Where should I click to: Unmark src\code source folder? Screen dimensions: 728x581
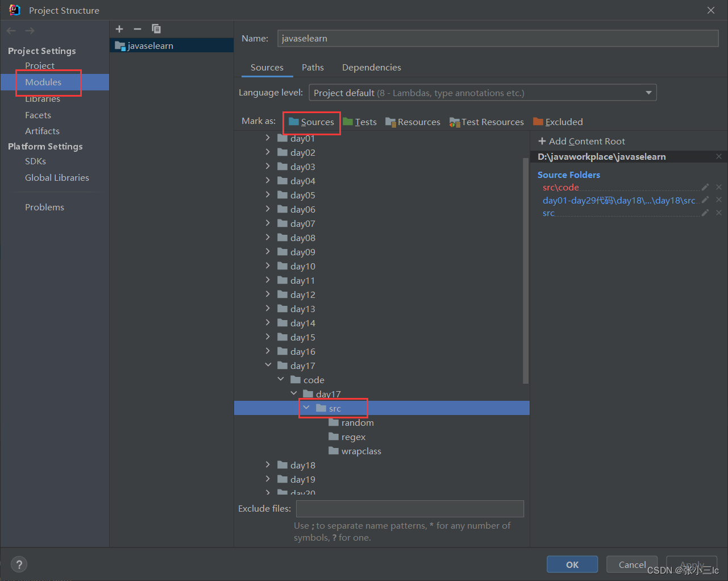tap(719, 187)
